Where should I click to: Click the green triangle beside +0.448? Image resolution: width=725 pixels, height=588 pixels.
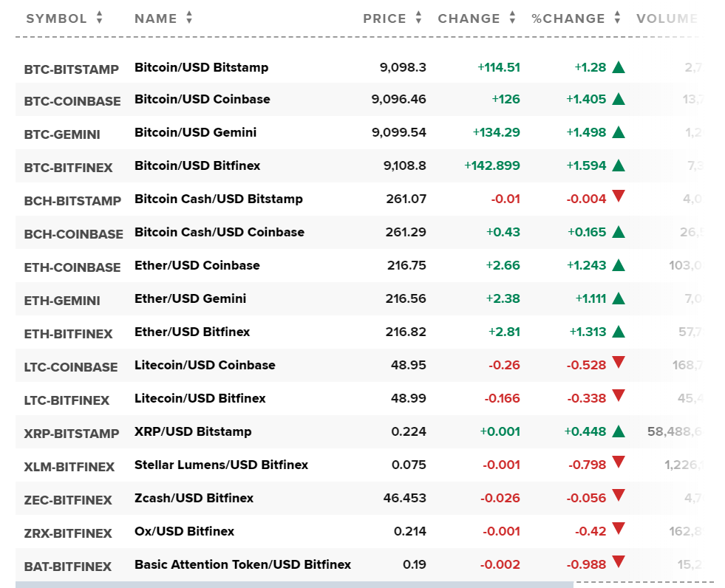[618, 431]
